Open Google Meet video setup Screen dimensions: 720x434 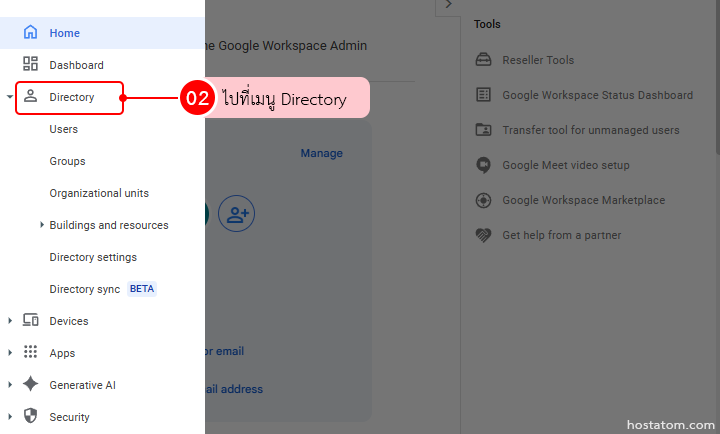coord(566,165)
